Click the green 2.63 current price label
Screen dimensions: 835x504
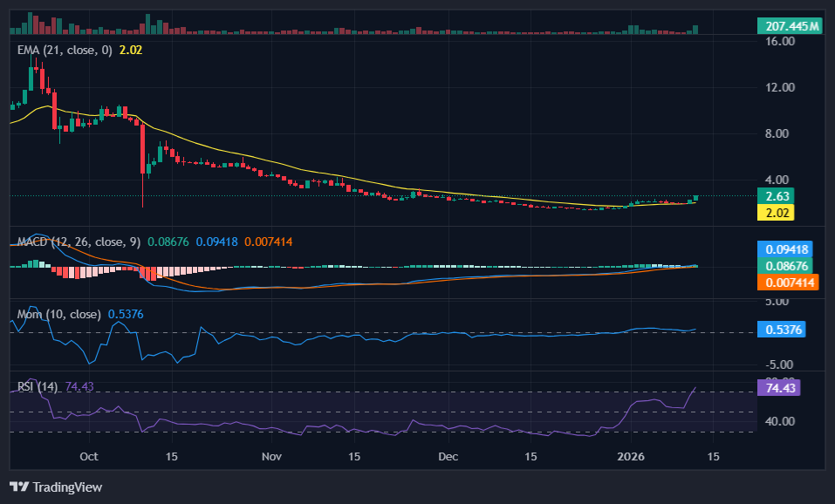point(775,196)
